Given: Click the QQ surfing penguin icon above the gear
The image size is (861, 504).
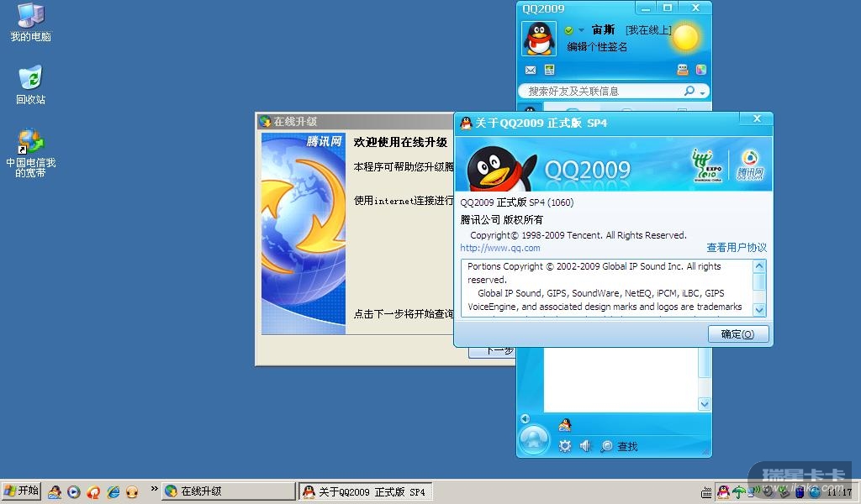Looking at the screenshot, I should (x=564, y=424).
